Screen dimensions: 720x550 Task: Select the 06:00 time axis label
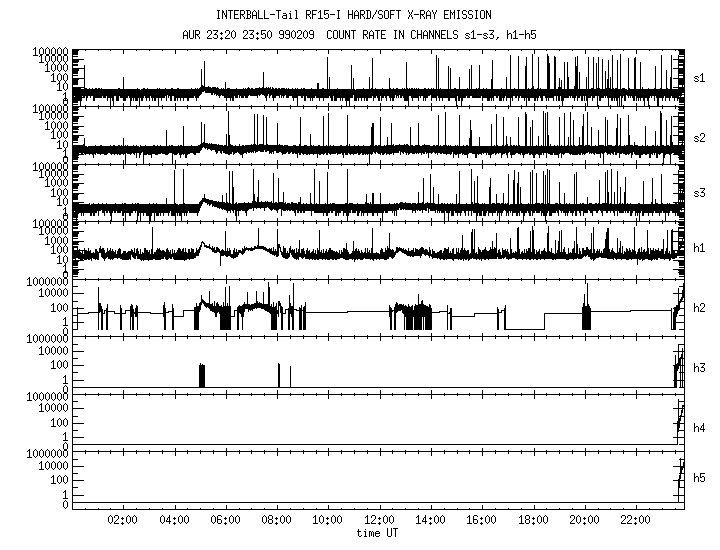click(x=225, y=520)
